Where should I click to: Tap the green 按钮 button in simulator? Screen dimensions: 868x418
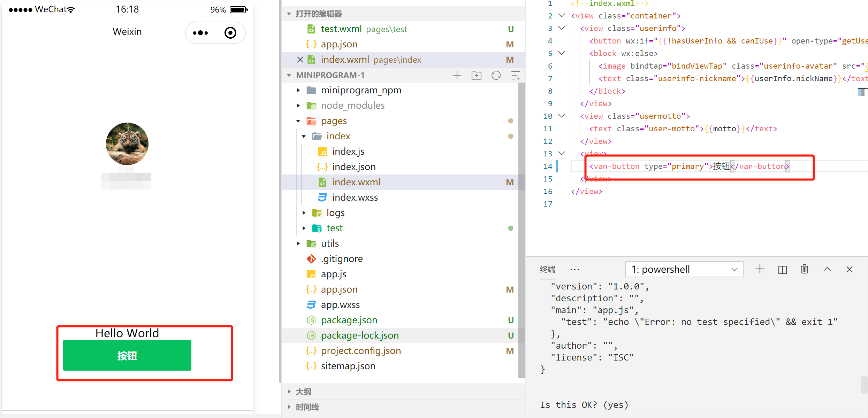point(127,355)
